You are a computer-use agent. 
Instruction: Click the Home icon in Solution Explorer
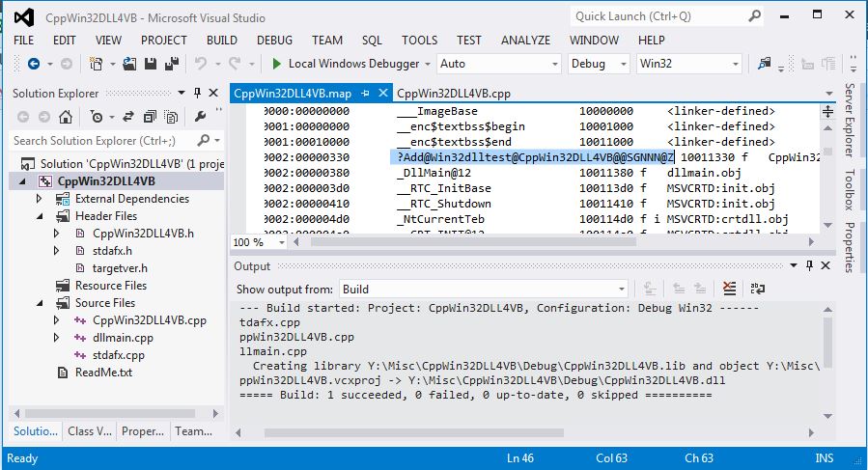pos(66,117)
